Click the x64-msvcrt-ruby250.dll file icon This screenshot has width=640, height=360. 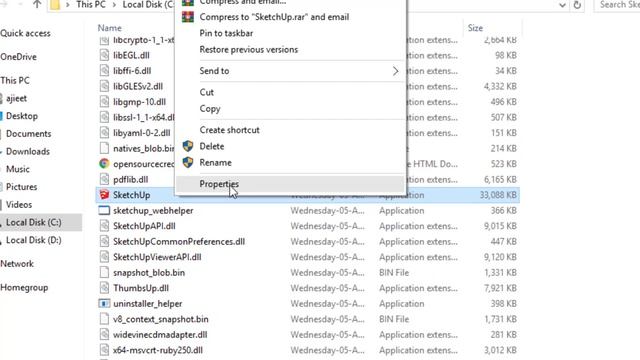(x=104, y=350)
